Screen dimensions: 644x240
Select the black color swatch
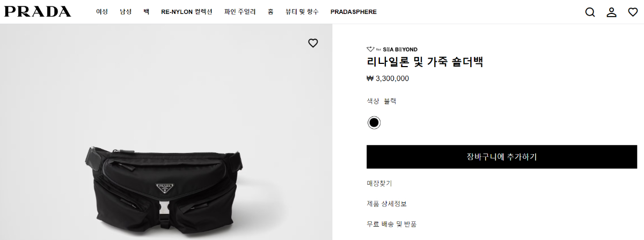click(374, 122)
